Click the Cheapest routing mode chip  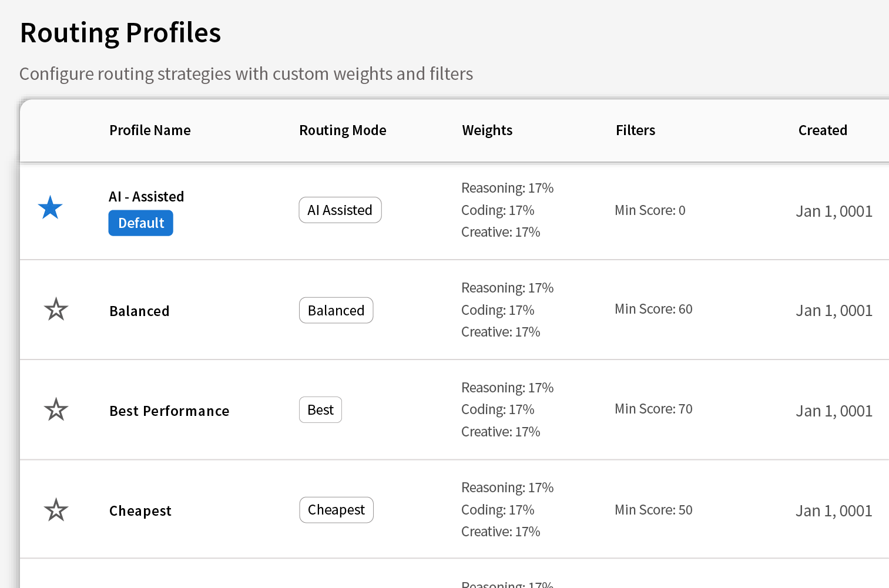(x=337, y=510)
